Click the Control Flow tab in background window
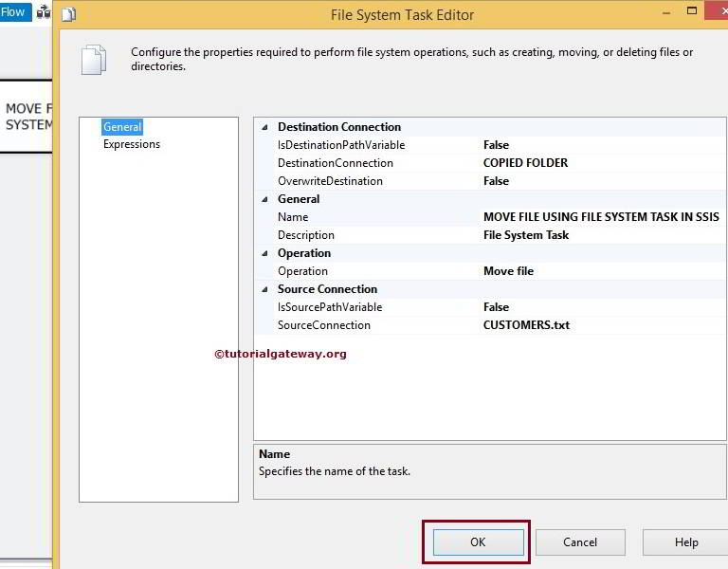The image size is (728, 569). 15,11
